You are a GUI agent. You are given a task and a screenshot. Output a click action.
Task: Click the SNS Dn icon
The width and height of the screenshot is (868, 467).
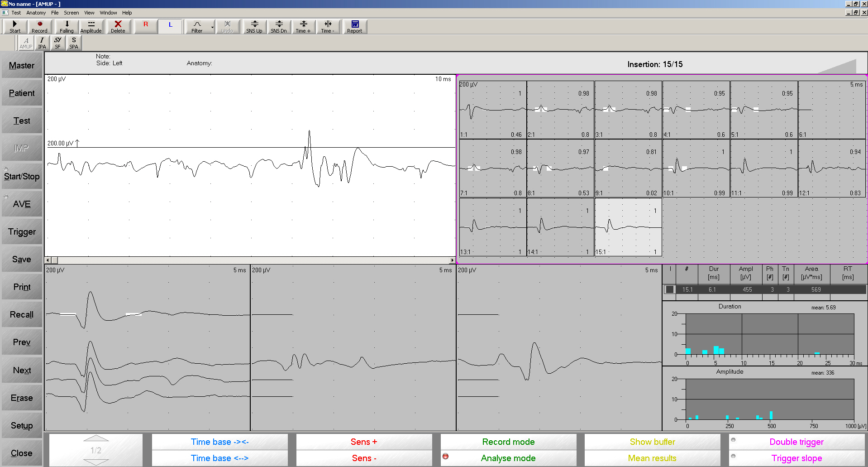pyautogui.click(x=279, y=27)
